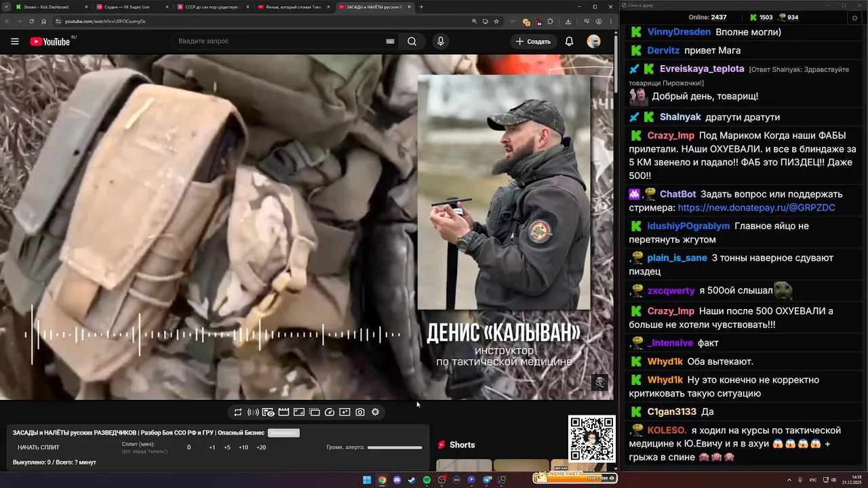Click username KOLESO. in chat
Screen dimensions: 868x488
coord(667,430)
